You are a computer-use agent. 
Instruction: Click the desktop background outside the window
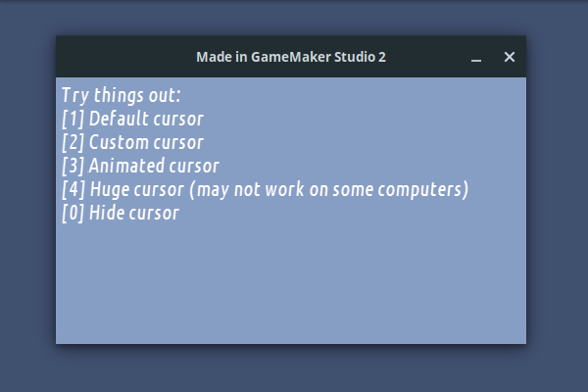pyautogui.click(x=294, y=370)
